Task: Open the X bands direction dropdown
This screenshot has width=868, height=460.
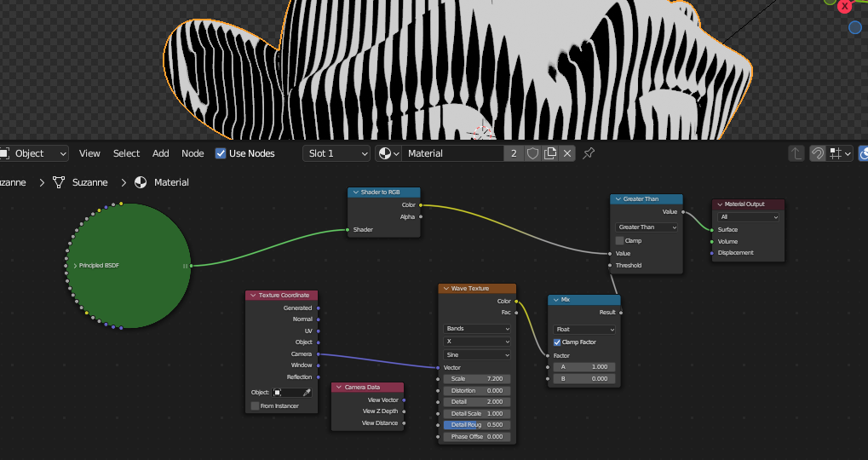Action: click(x=477, y=342)
